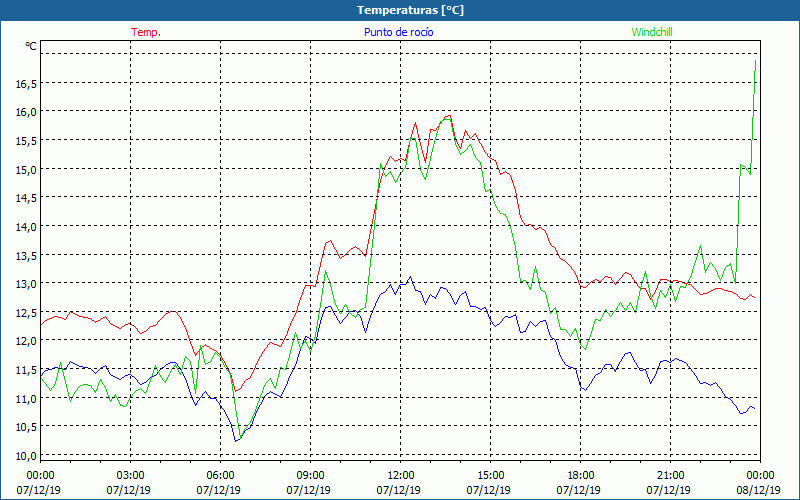The width and height of the screenshot is (800, 500).
Task: Click the 15:00 time axis label
Action: [490, 476]
